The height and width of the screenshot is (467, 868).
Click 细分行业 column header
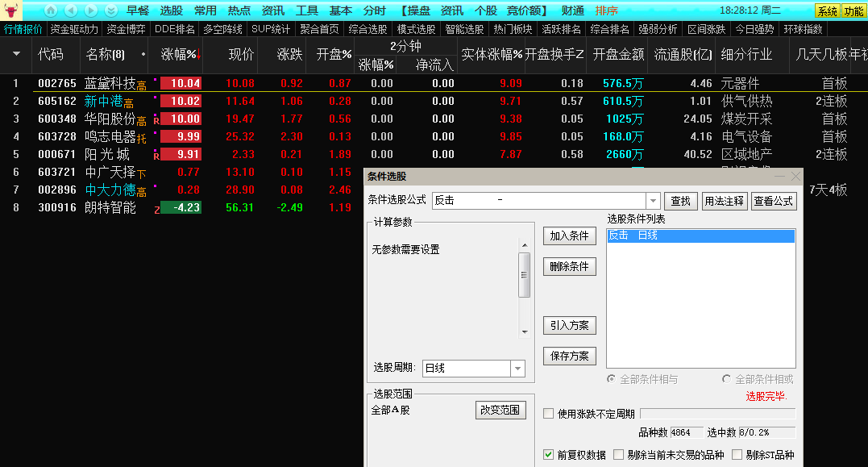point(746,54)
